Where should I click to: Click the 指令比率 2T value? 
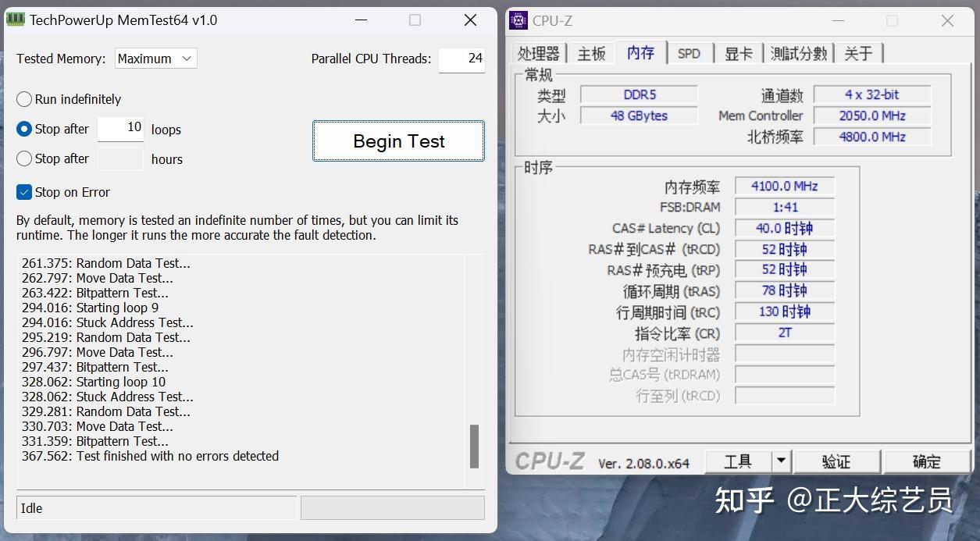(x=785, y=333)
